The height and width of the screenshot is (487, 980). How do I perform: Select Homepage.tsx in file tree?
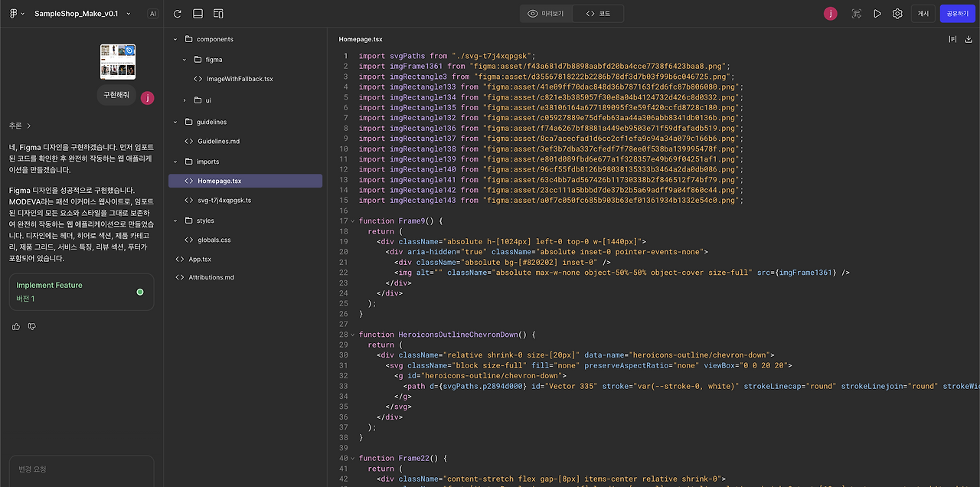(x=245, y=181)
